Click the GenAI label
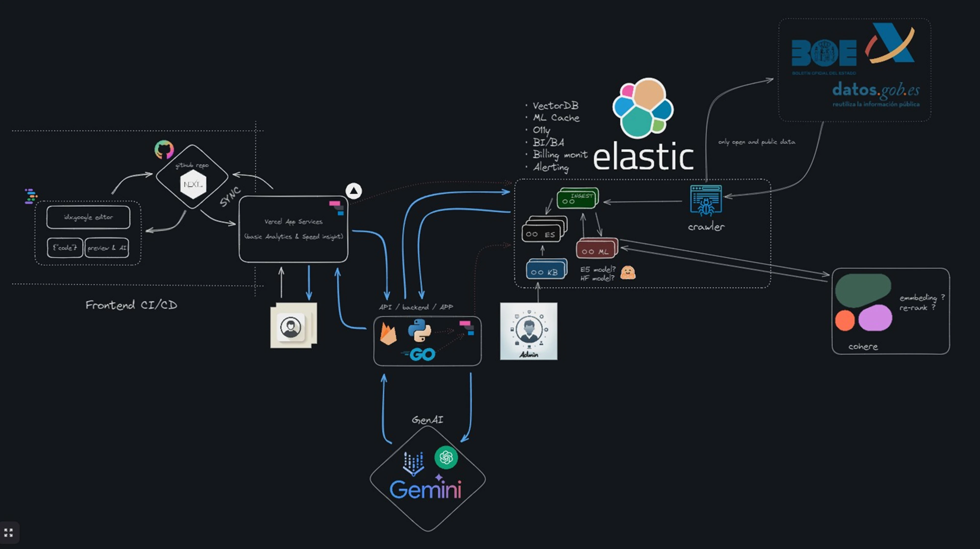Screen dimensions: 980x549 point(427,420)
